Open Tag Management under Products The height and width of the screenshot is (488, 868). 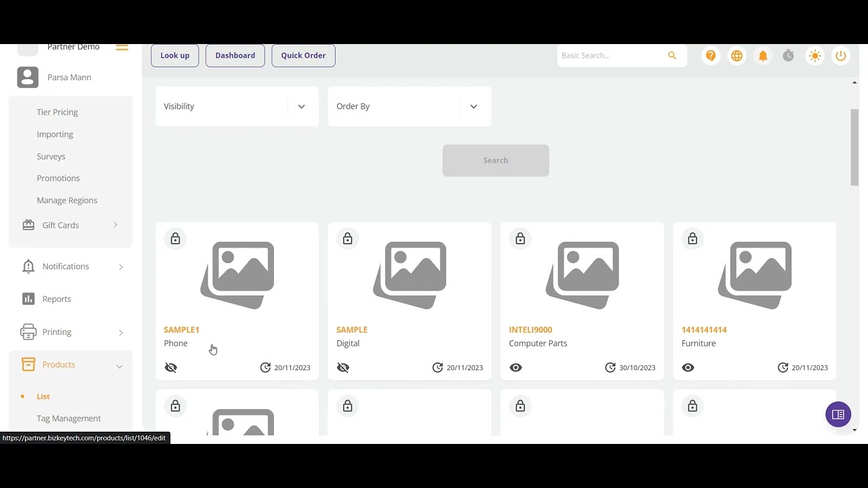68,419
